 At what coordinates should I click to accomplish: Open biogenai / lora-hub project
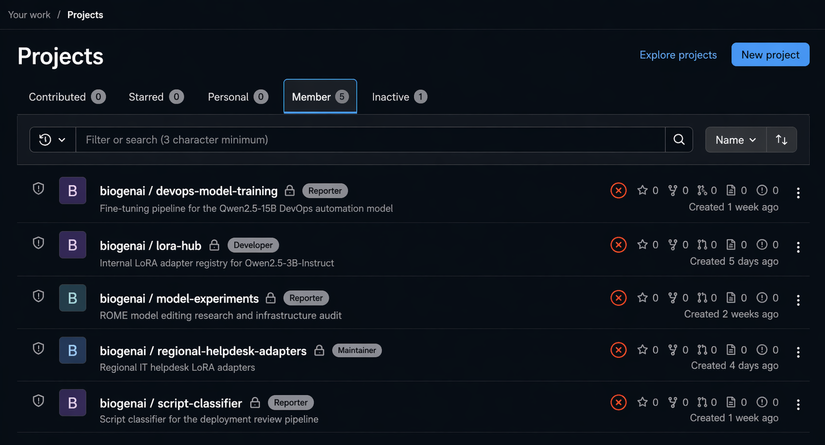point(150,246)
